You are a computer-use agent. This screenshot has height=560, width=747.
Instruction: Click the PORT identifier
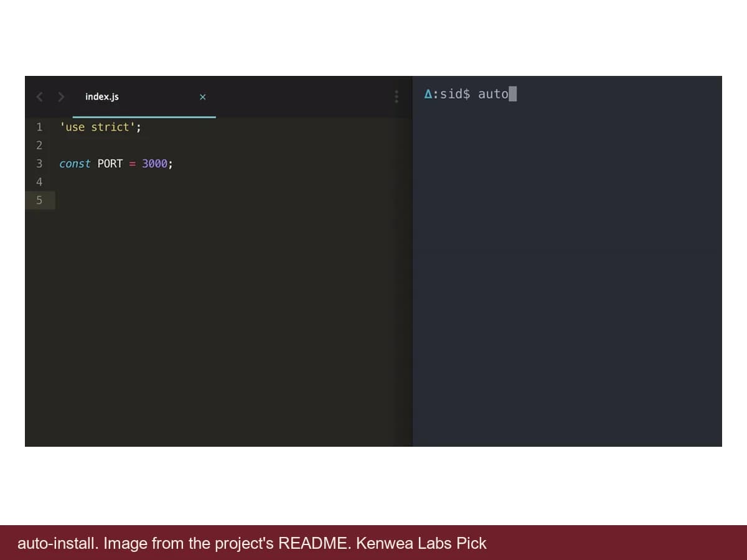click(x=110, y=164)
